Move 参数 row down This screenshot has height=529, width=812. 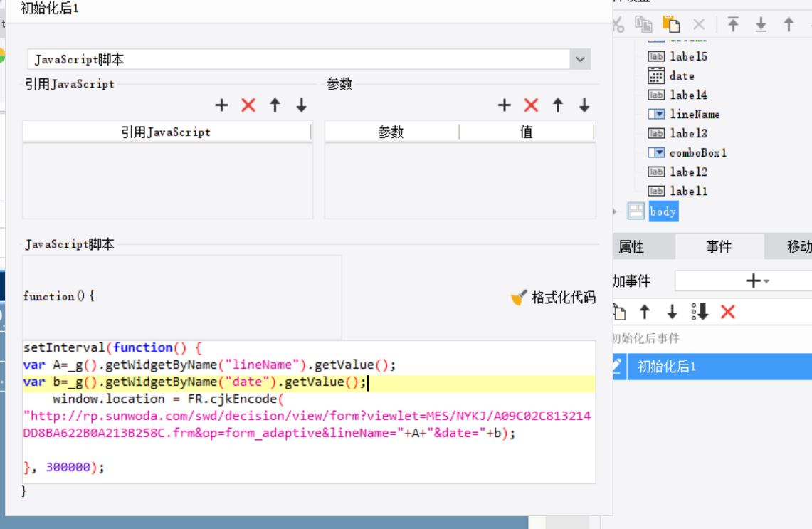(584, 105)
